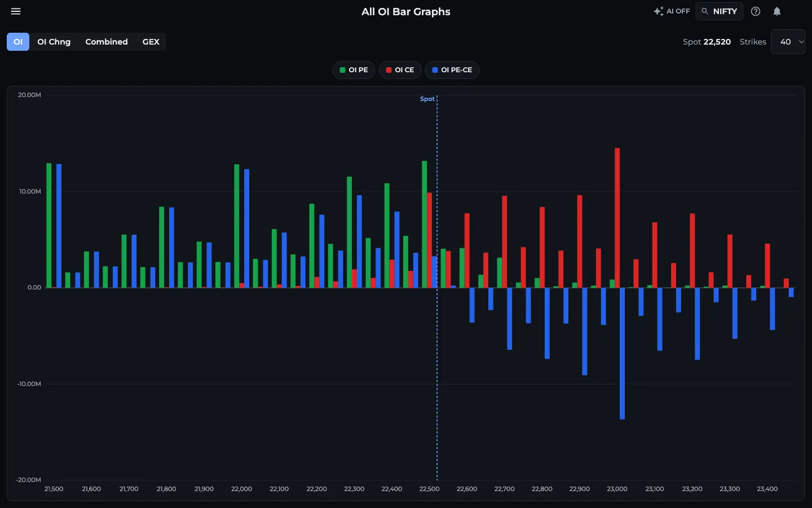Click the 23,400 x-axis strike label

(x=767, y=489)
